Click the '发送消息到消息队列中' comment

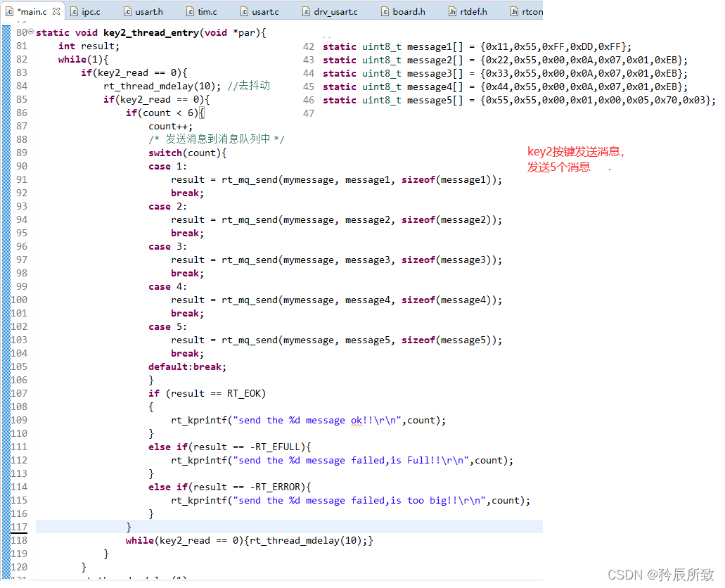click(218, 139)
